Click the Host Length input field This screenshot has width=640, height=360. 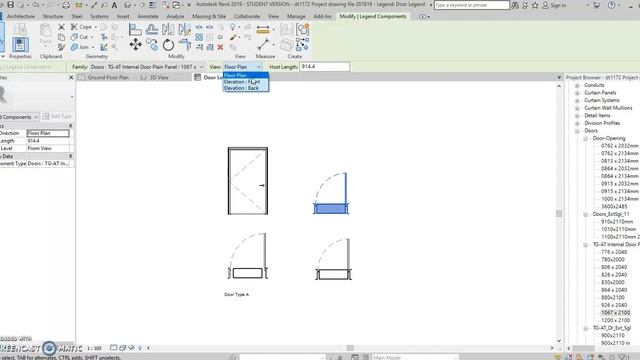point(324,67)
